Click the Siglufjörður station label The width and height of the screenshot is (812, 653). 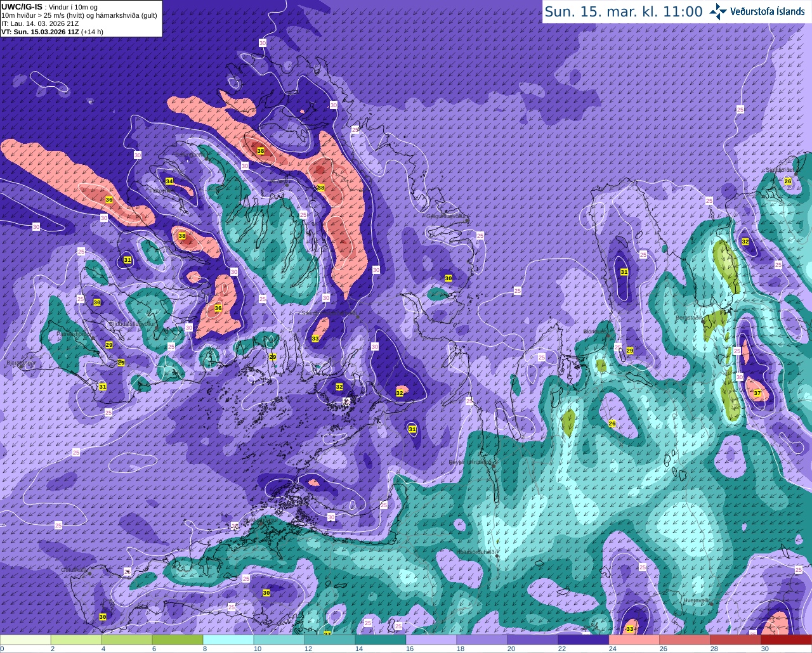point(781,170)
